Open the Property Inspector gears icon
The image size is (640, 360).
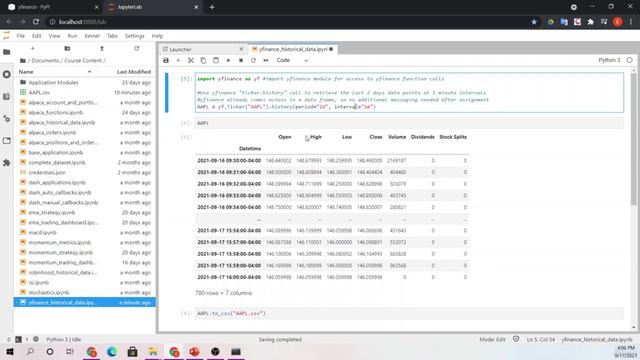click(7, 119)
